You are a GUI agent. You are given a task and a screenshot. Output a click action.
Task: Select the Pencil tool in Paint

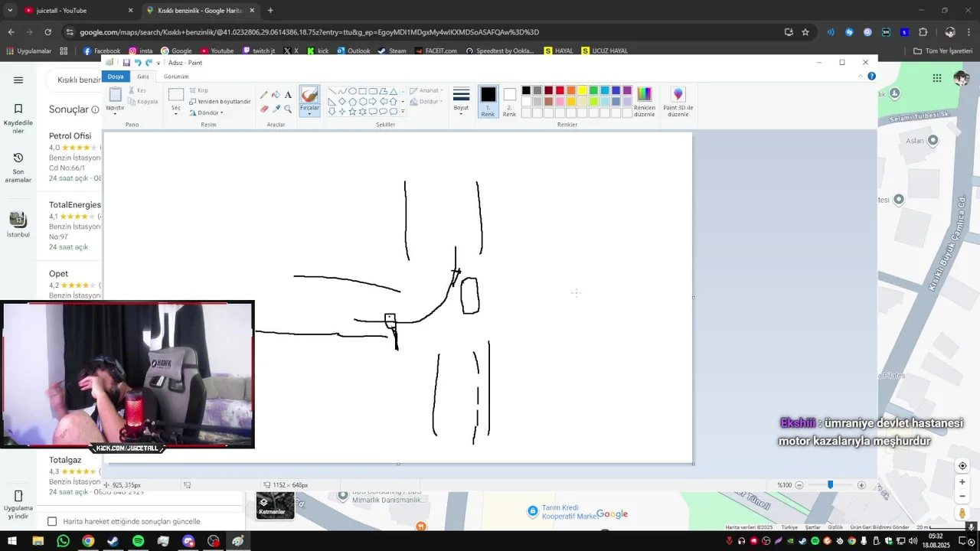[264, 95]
